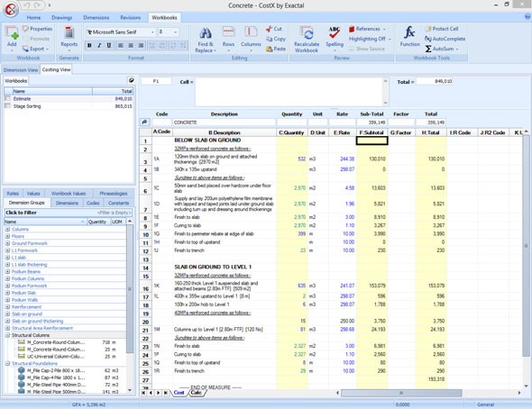The image size is (532, 409).
Task: Click the F:Subtotal column header
Action: coord(371,132)
